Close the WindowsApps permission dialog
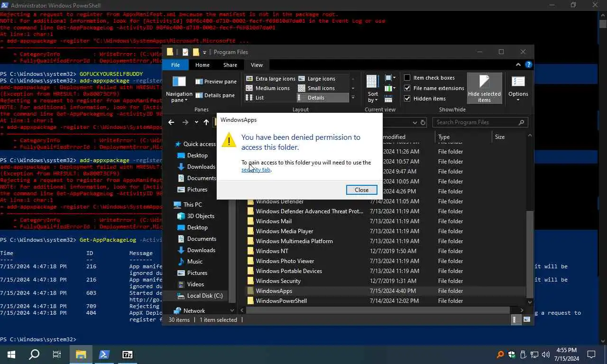 pyautogui.click(x=361, y=190)
